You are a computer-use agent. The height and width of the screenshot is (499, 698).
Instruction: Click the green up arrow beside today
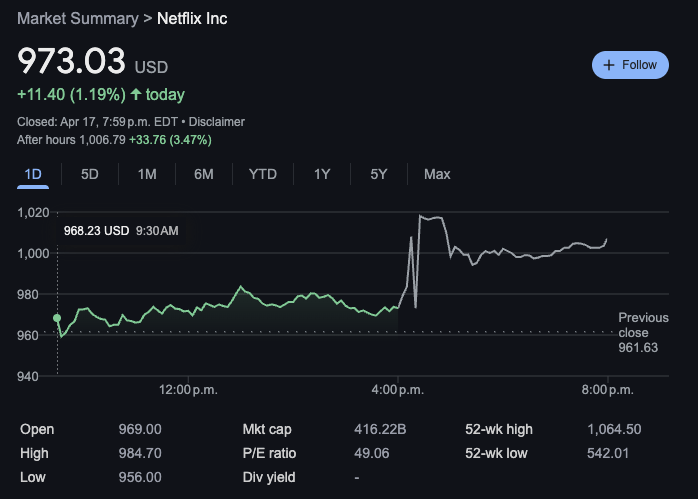[x=136, y=94]
